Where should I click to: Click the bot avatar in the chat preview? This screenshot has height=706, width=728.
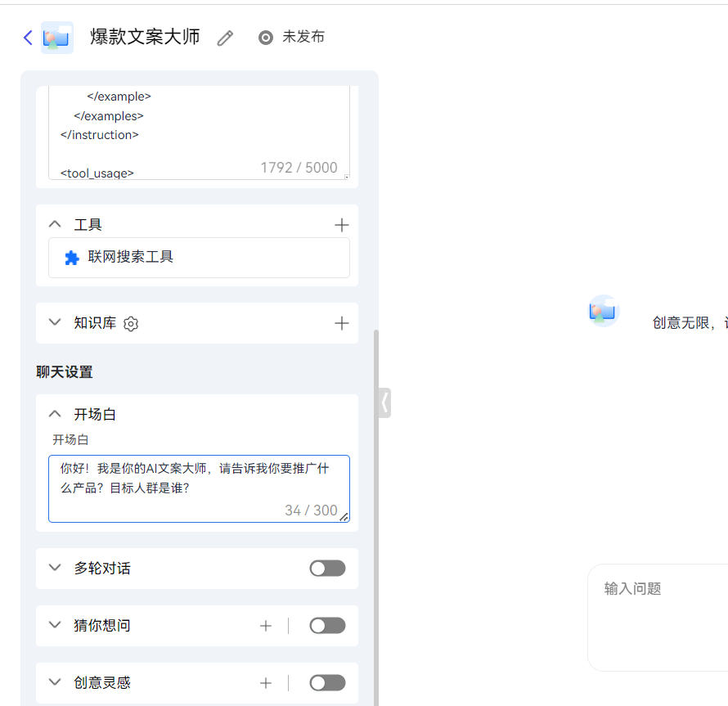[603, 311]
